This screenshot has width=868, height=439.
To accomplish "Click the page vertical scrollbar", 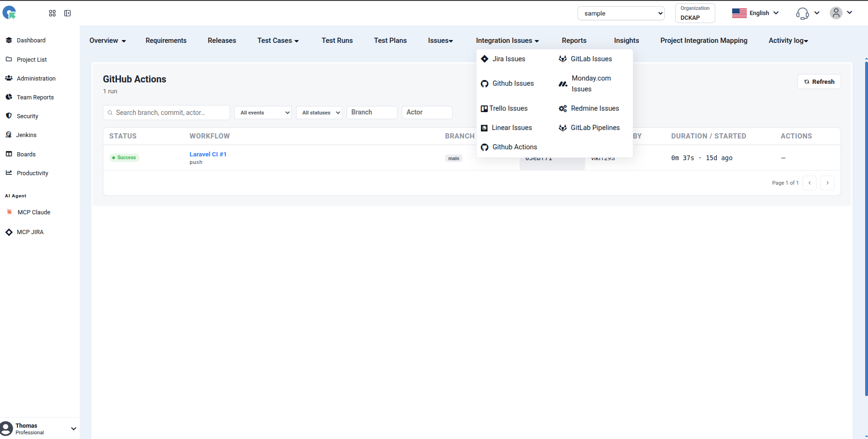I will [866, 228].
